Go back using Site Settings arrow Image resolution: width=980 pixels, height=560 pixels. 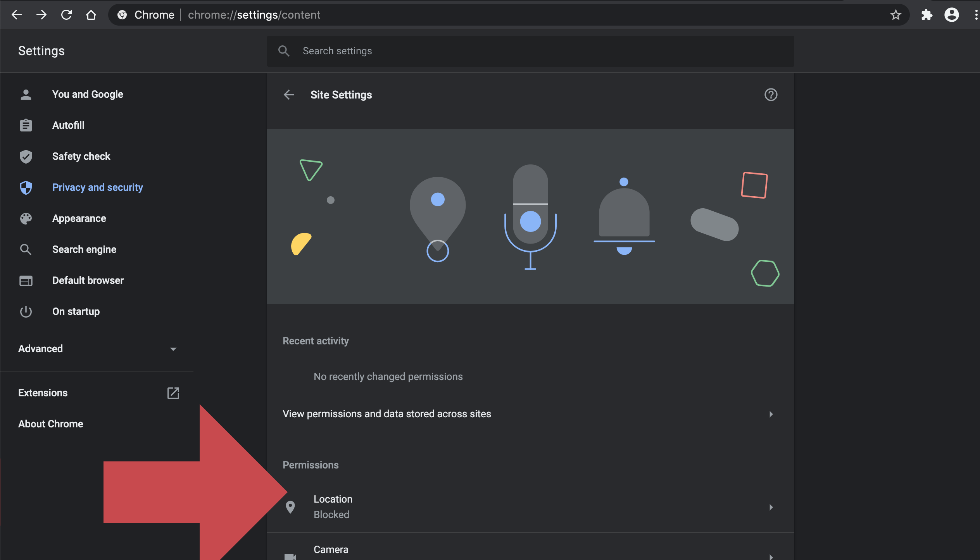[289, 95]
